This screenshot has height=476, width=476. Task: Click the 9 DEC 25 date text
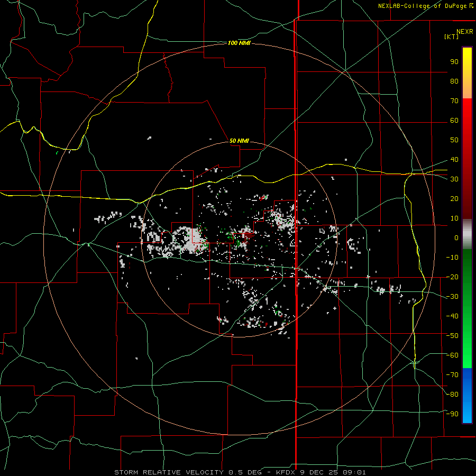click(x=319, y=472)
